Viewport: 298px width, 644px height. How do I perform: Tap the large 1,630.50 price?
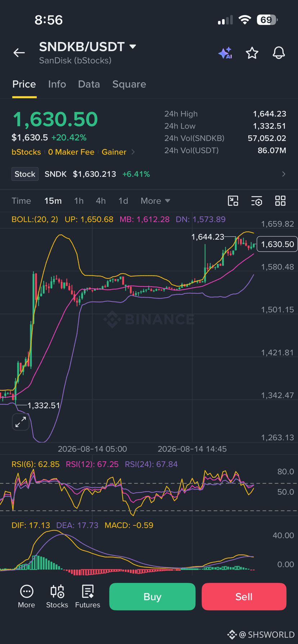[55, 119]
